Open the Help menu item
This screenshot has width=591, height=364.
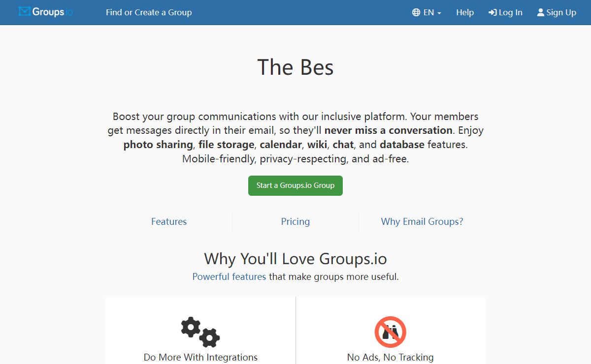coord(465,13)
